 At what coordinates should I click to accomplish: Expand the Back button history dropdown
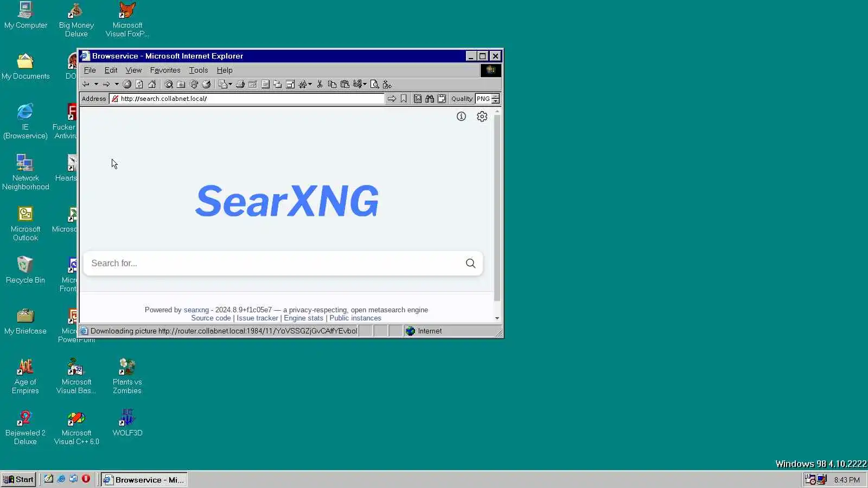click(x=96, y=84)
